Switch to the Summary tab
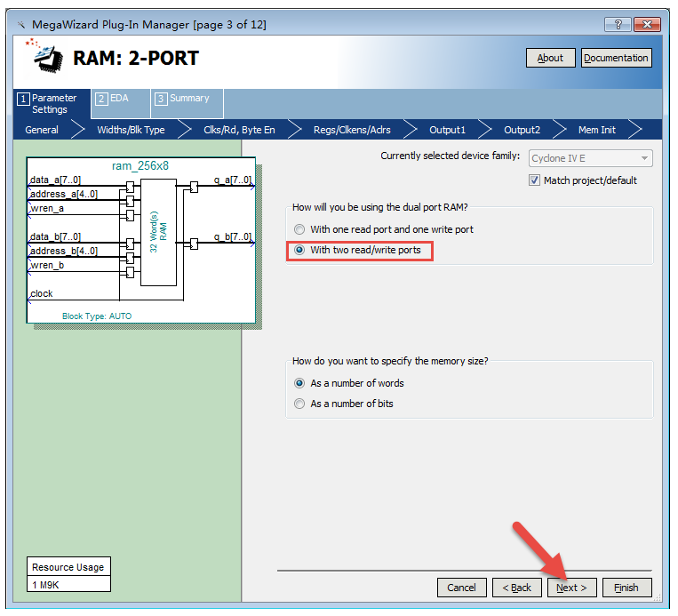Image resolution: width=678 pixels, height=616 pixels. [187, 104]
